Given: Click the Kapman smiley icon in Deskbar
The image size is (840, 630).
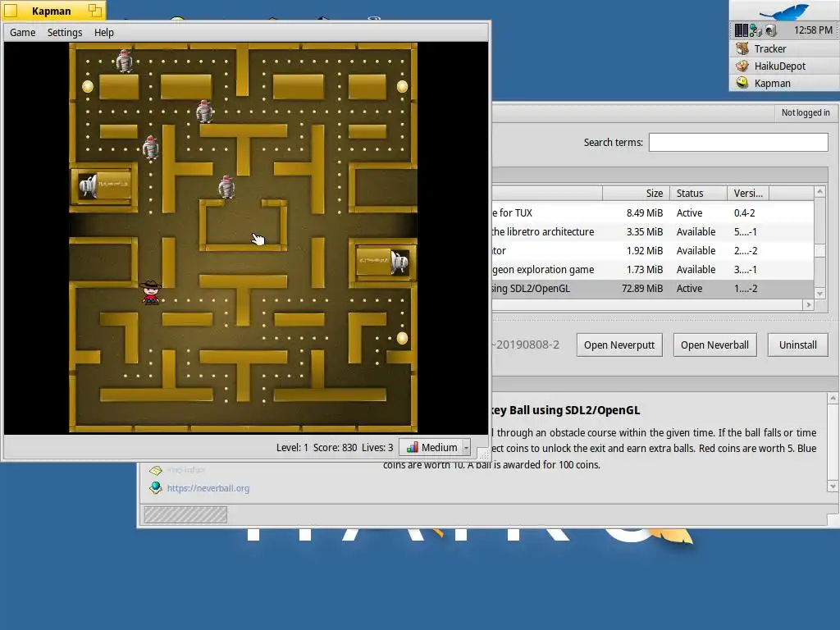Looking at the screenshot, I should [x=742, y=83].
